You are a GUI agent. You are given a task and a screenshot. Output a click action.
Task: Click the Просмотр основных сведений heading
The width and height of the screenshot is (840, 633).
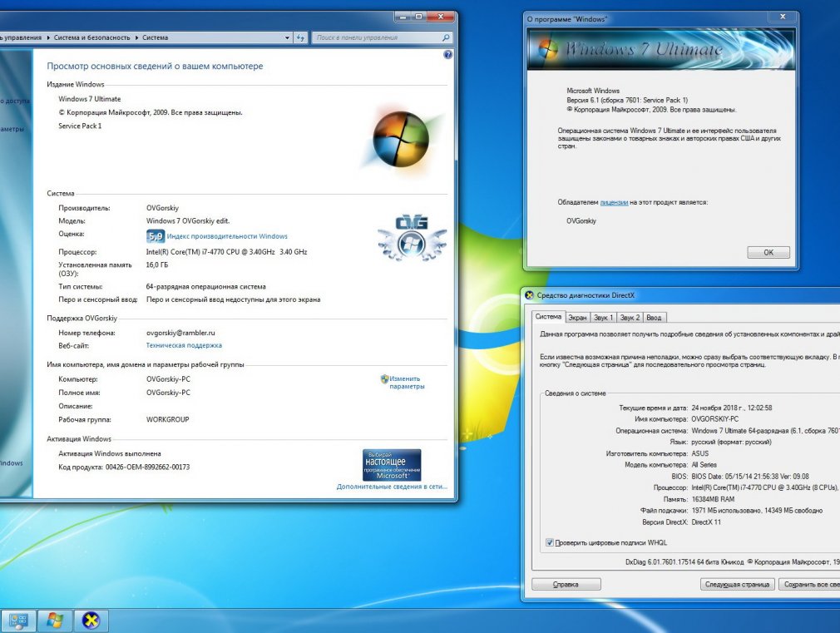[x=155, y=66]
